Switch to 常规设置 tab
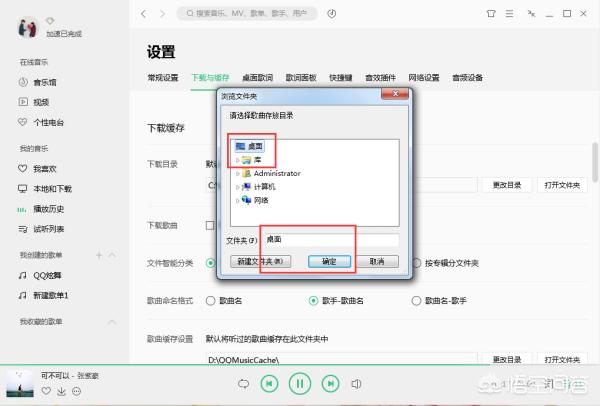 (x=163, y=78)
